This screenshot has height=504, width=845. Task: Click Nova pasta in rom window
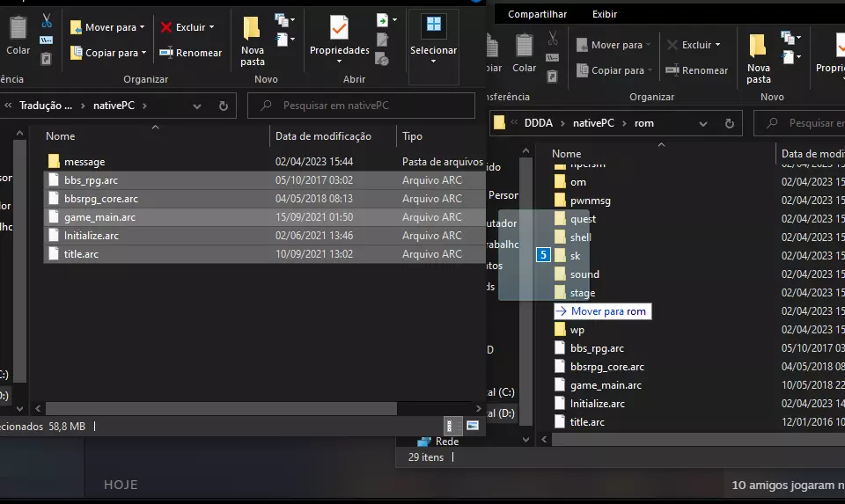(758, 59)
